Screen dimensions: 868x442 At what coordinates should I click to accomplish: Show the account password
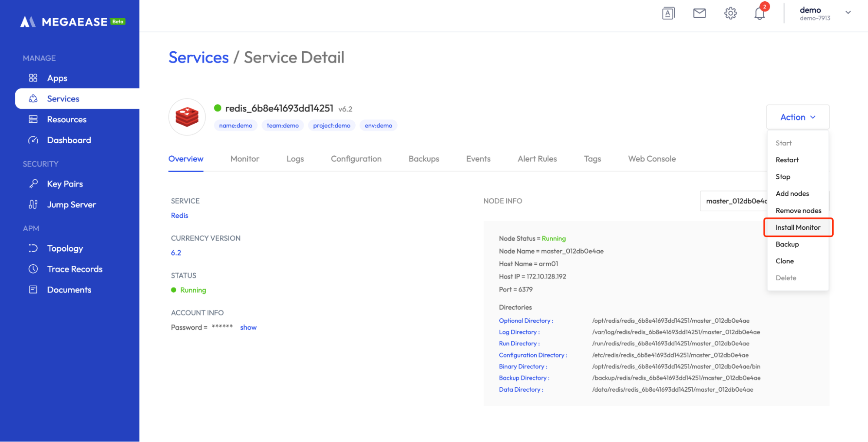pos(248,327)
